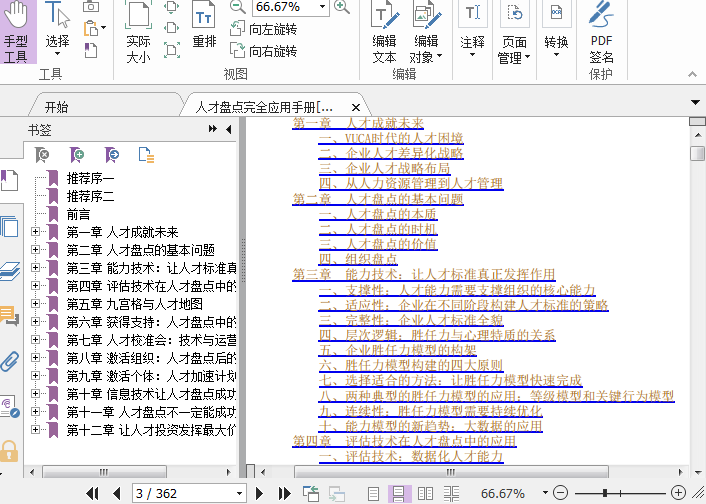
Task: Expand the 第十二章 bookmark node
Action: pyautogui.click(x=35, y=430)
